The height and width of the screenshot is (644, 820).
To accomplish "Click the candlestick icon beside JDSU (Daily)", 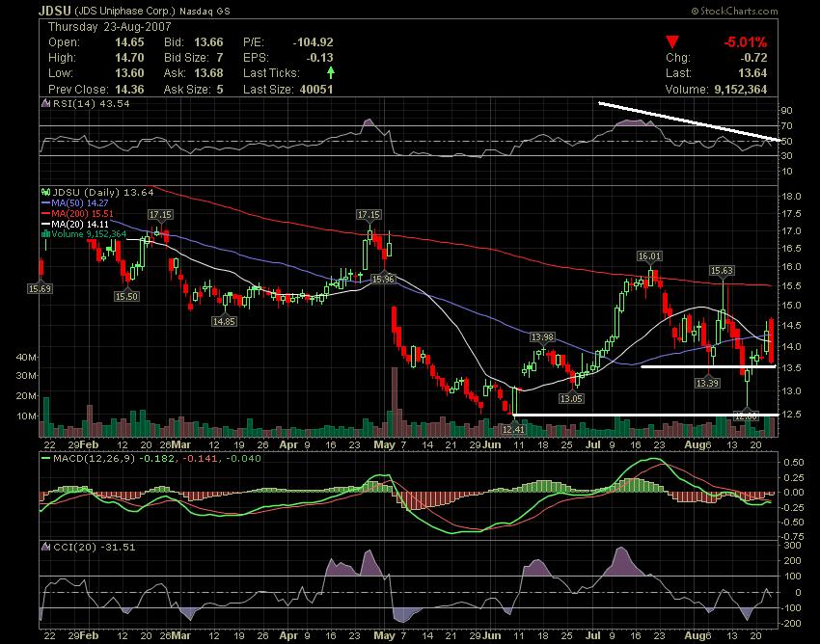I will 46,193.
